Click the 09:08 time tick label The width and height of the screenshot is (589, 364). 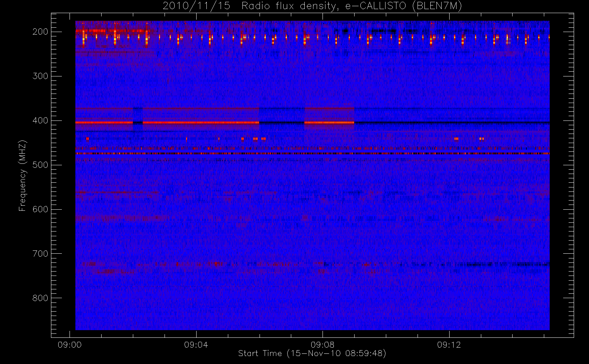pyautogui.click(x=323, y=345)
